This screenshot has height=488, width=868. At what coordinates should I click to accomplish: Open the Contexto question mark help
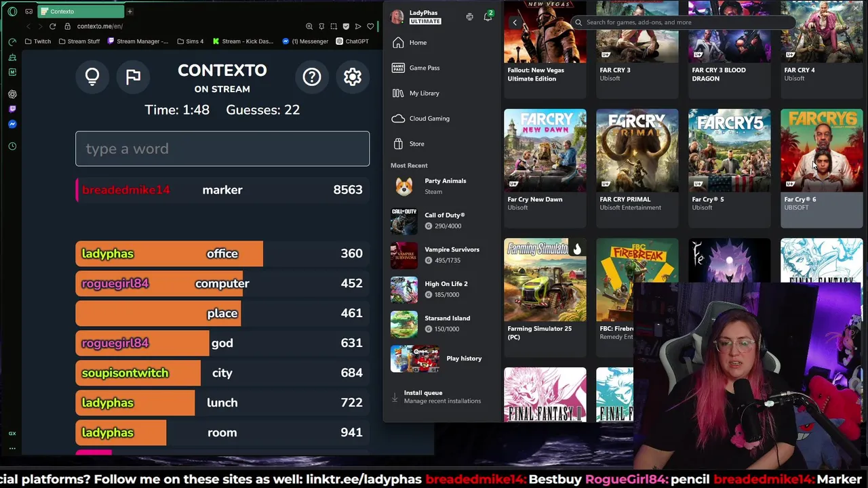tap(312, 77)
